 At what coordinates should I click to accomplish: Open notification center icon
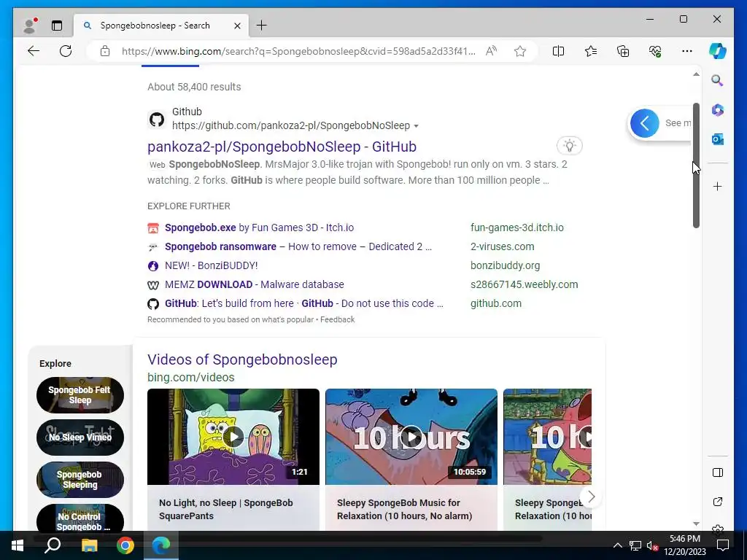[x=723, y=545]
